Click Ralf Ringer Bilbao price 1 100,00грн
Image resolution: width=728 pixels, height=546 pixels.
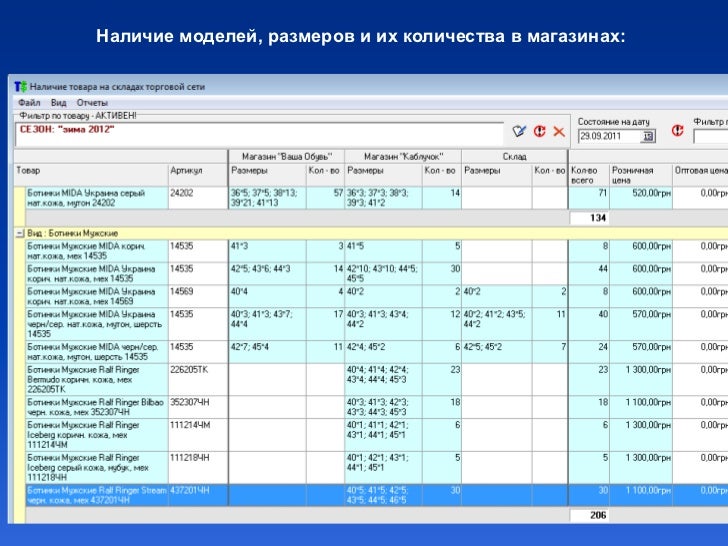tap(641, 407)
